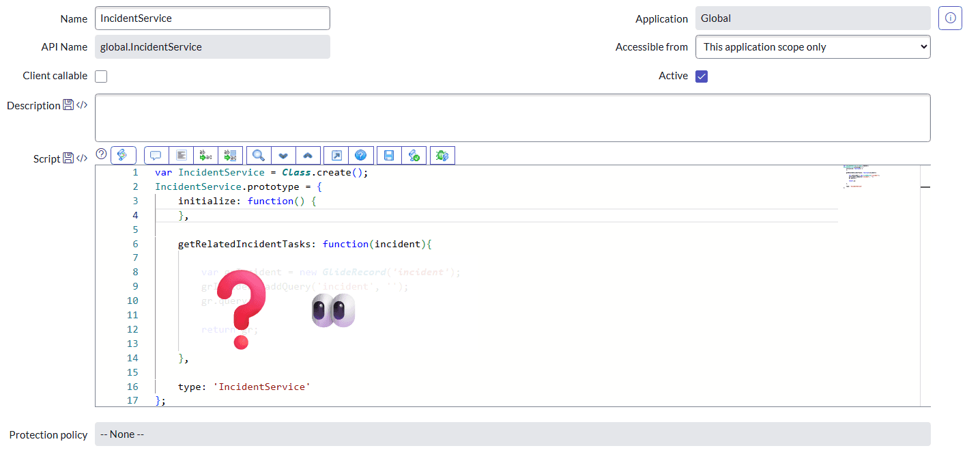Run a syntax check on the script
This screenshot has width=980, height=459.
(x=414, y=155)
